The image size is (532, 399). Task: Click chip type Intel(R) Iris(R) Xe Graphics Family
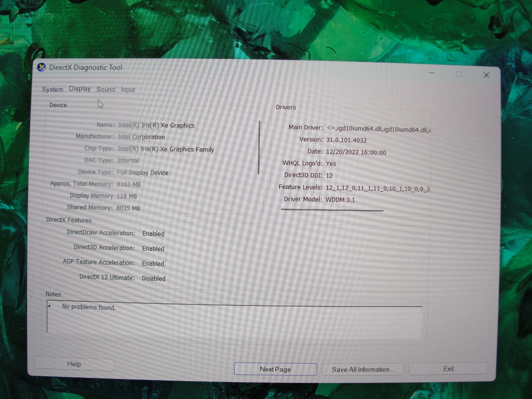(166, 149)
